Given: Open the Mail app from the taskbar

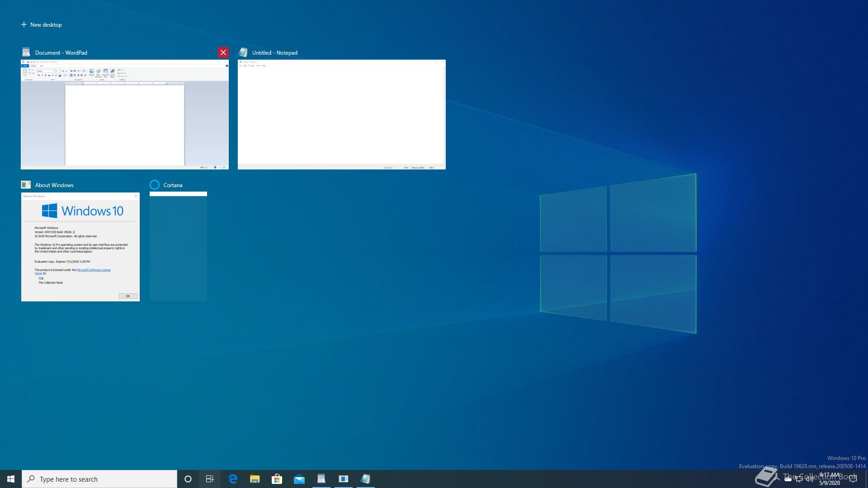Looking at the screenshot, I should pyautogui.click(x=299, y=479).
